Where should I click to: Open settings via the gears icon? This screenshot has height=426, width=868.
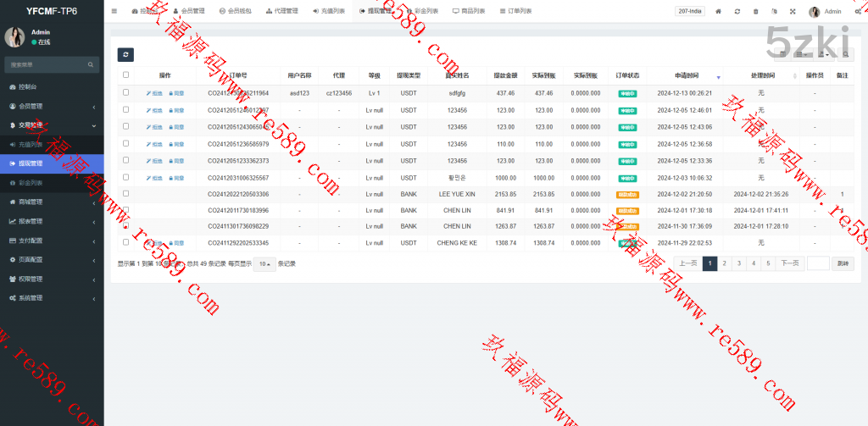click(x=857, y=12)
